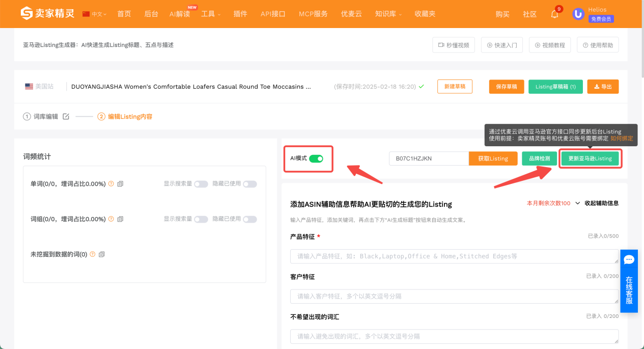Click the 本月剩余次数100 text
This screenshot has height=349, width=644.
[x=548, y=203]
